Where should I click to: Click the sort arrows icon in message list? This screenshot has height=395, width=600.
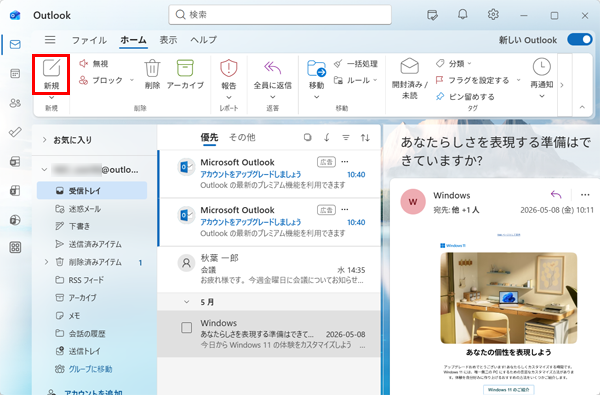pos(365,137)
